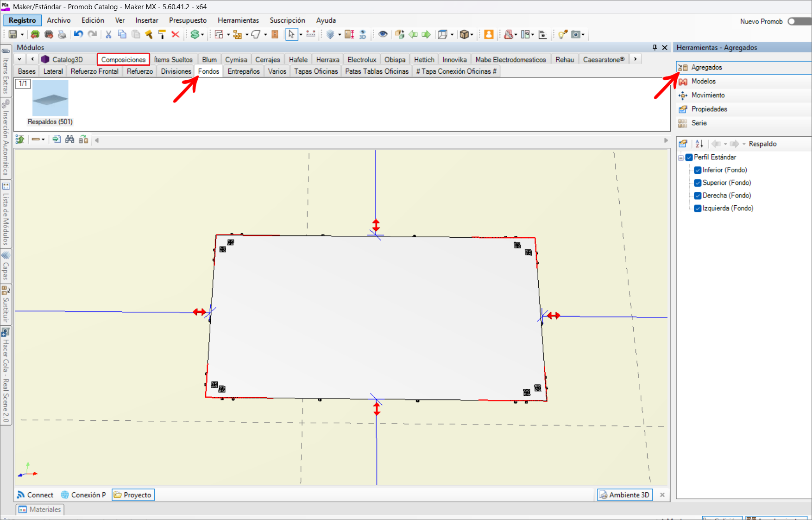
Task: Collapse the Perfil Estándar tree node
Action: [x=681, y=158]
